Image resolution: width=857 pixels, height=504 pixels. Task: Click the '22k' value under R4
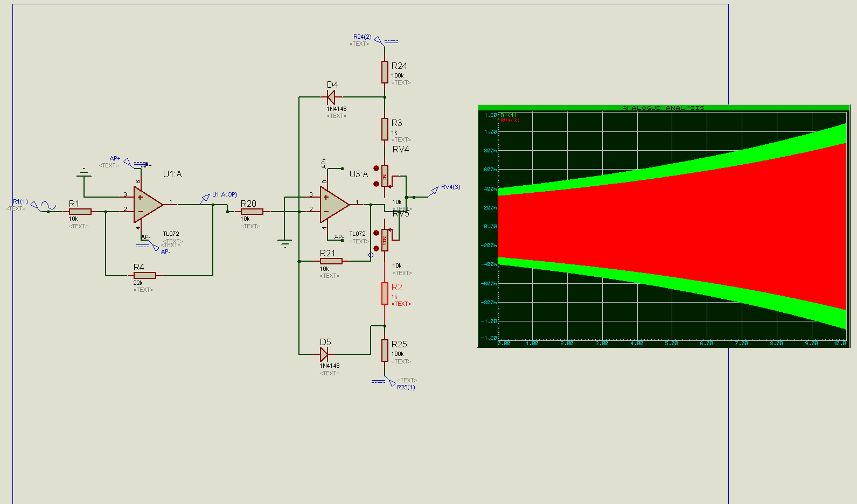pos(138,283)
